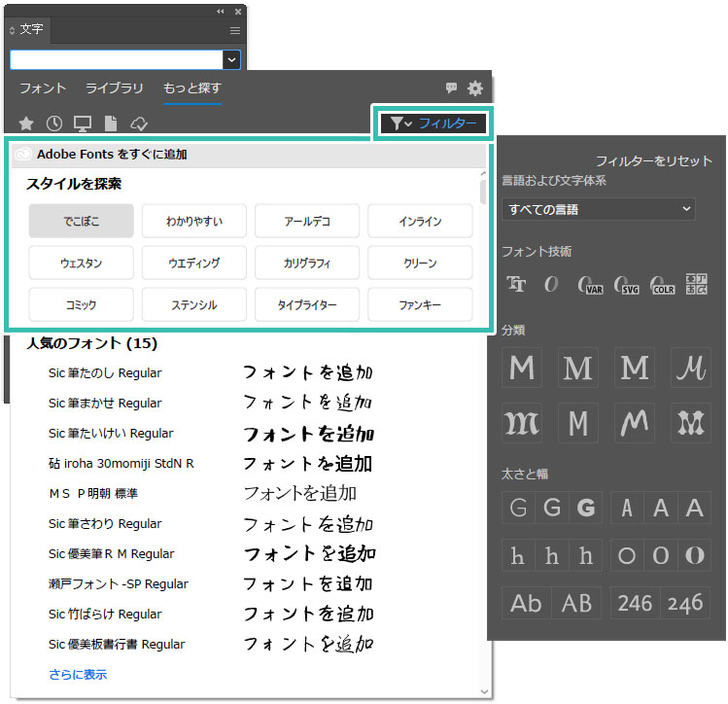Image resolution: width=728 pixels, height=704 pixels.
Task: Click the speech bubble feedback icon
Action: pos(451,88)
